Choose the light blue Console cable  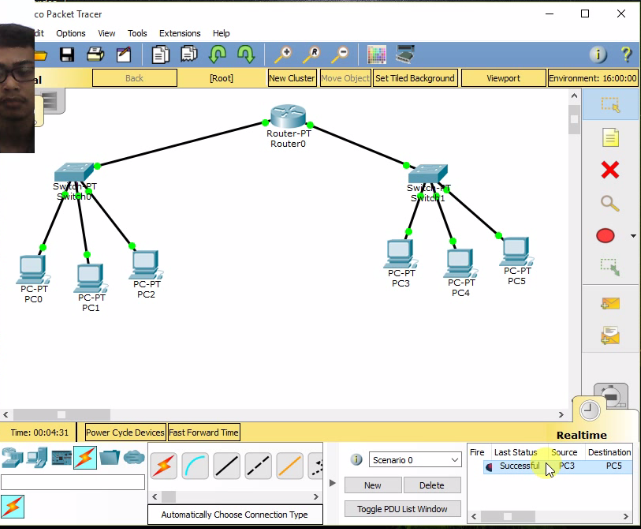point(195,466)
